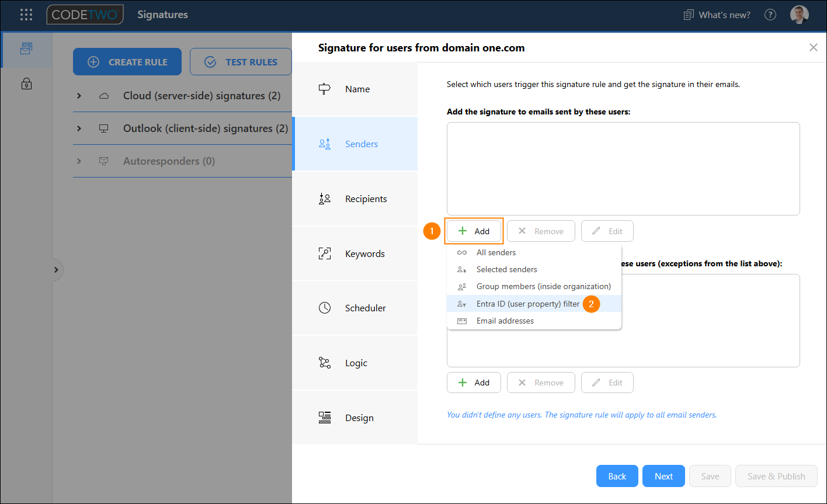This screenshot has height=504, width=827.
Task: Select the signatures mail icon in sidebar
Action: click(x=26, y=49)
